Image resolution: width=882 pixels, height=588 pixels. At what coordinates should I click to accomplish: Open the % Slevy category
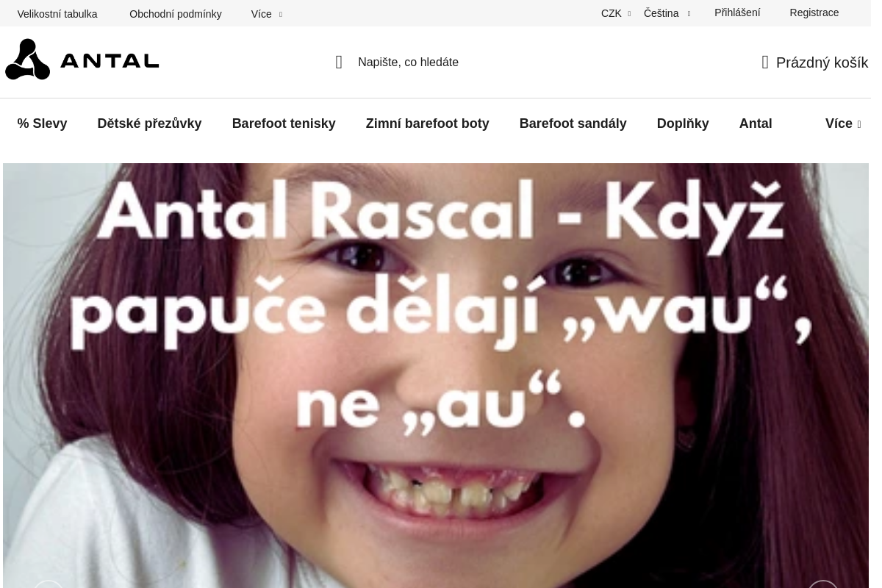click(42, 123)
